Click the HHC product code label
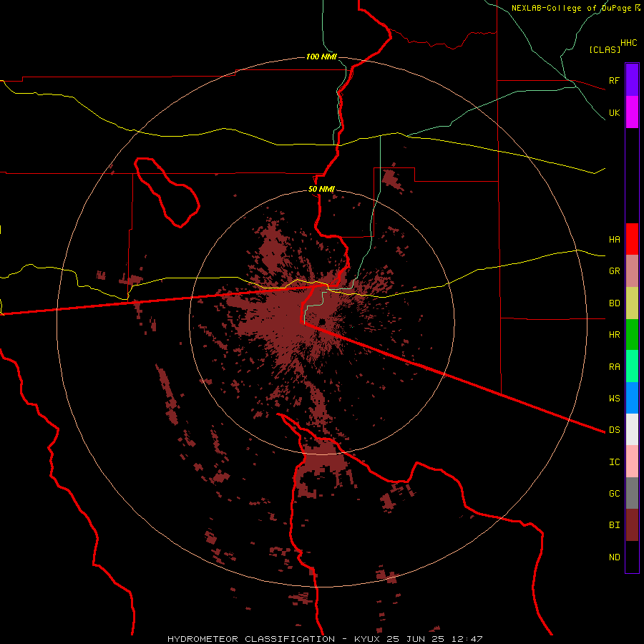The height and width of the screenshot is (644, 644). (x=629, y=43)
